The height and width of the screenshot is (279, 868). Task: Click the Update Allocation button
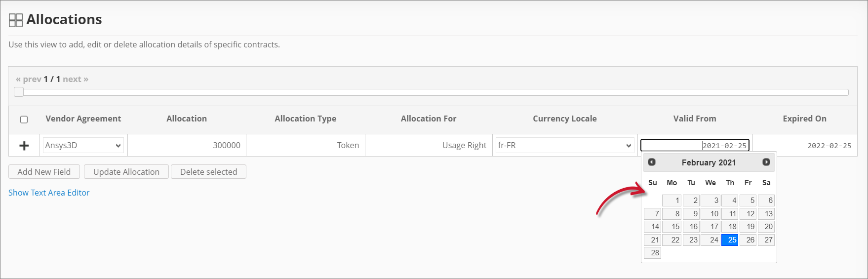coord(126,172)
